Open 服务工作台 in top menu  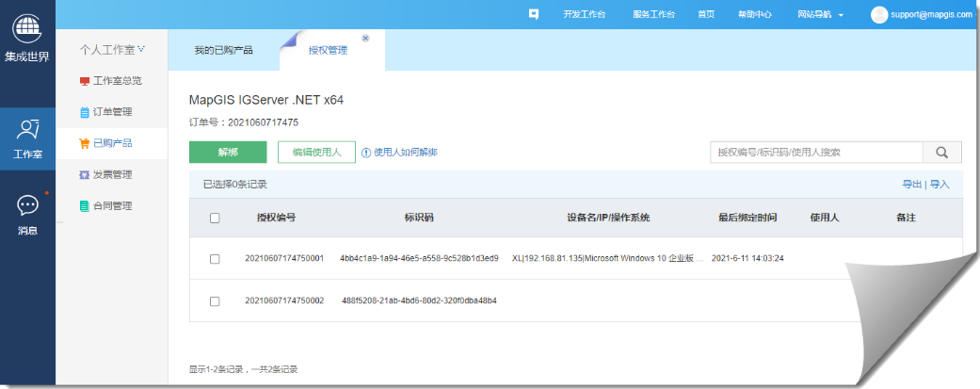tap(653, 14)
